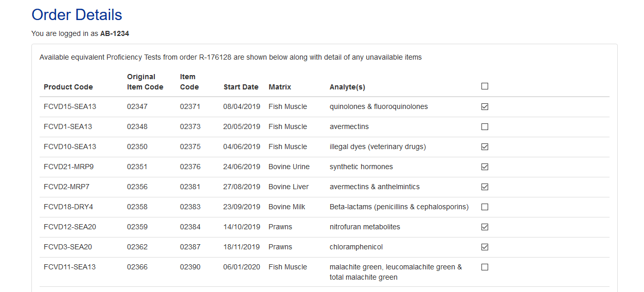Select product code FCVD18-DRY4
644x292 pixels.
68,207
